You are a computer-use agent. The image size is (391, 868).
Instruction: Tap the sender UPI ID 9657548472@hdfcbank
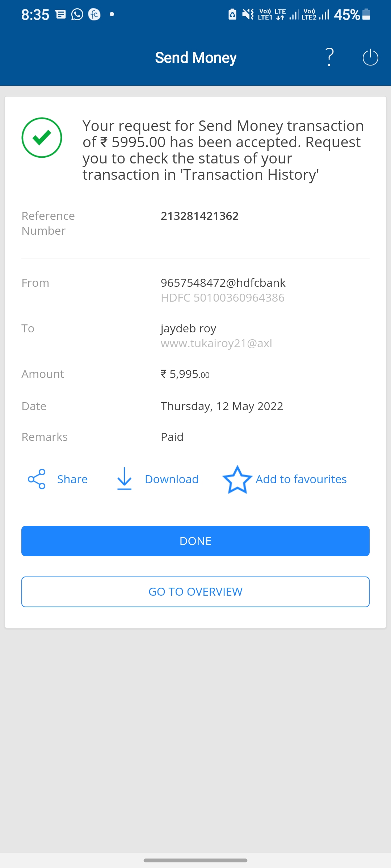(x=223, y=283)
